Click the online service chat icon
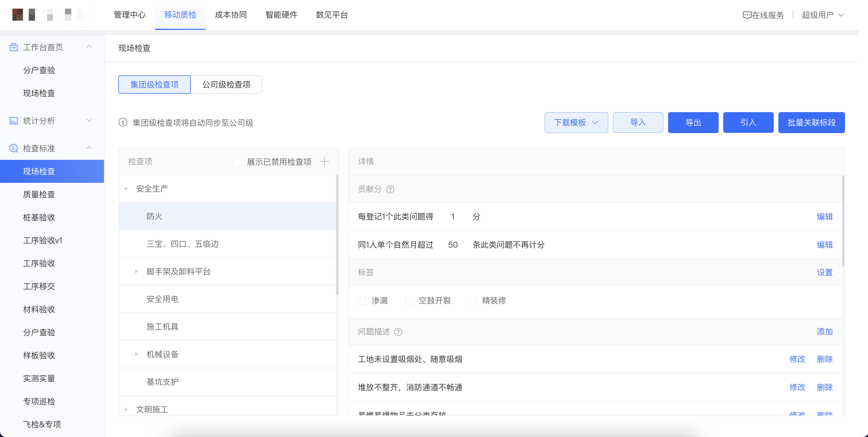The width and height of the screenshot is (868, 437). point(747,15)
